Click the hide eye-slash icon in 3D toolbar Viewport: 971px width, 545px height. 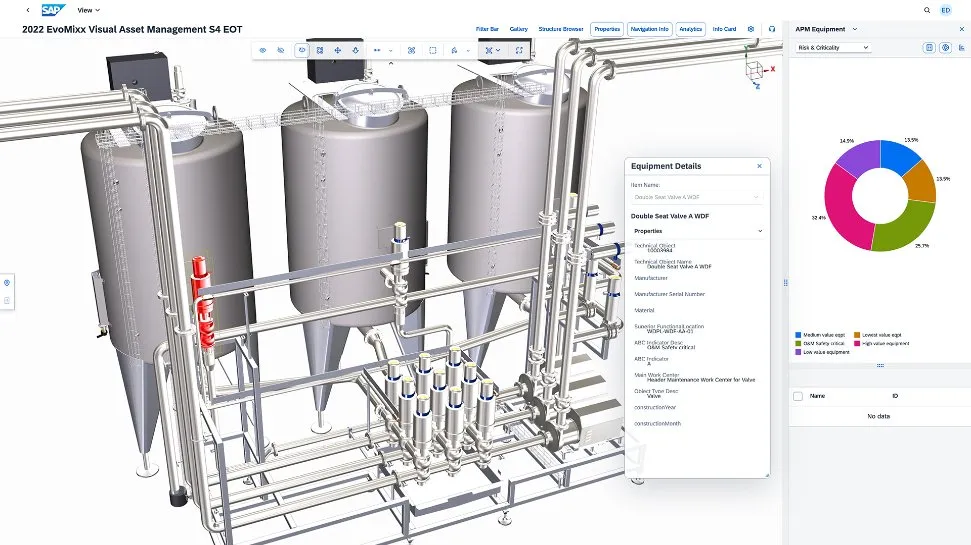280,49
